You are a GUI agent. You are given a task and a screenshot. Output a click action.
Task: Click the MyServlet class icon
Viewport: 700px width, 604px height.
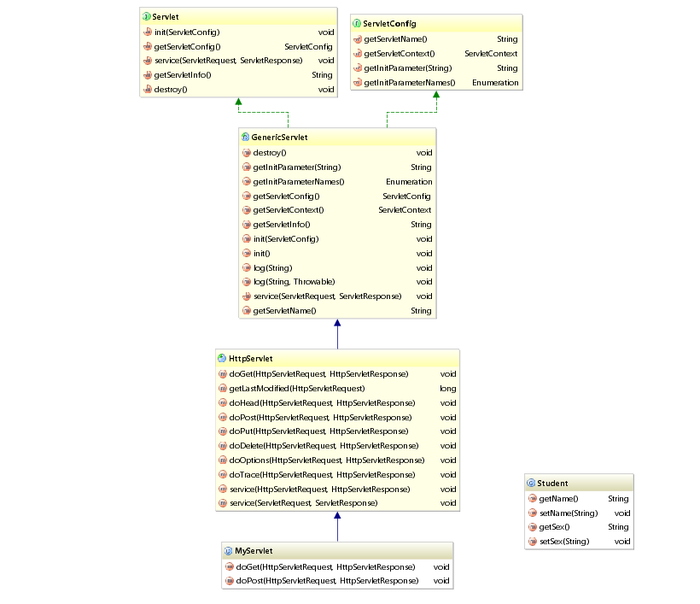(227, 550)
